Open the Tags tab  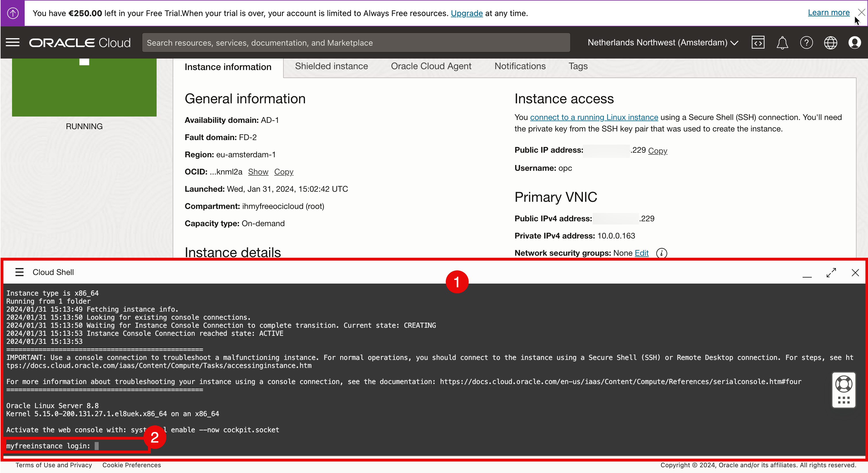578,66
